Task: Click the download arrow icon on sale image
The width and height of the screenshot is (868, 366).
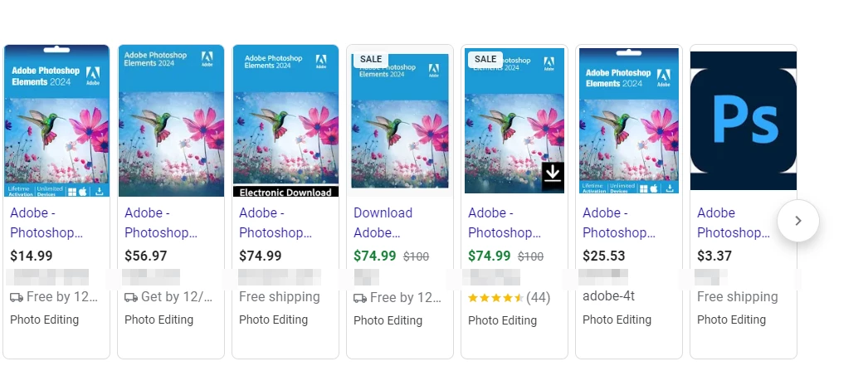Action: [553, 177]
